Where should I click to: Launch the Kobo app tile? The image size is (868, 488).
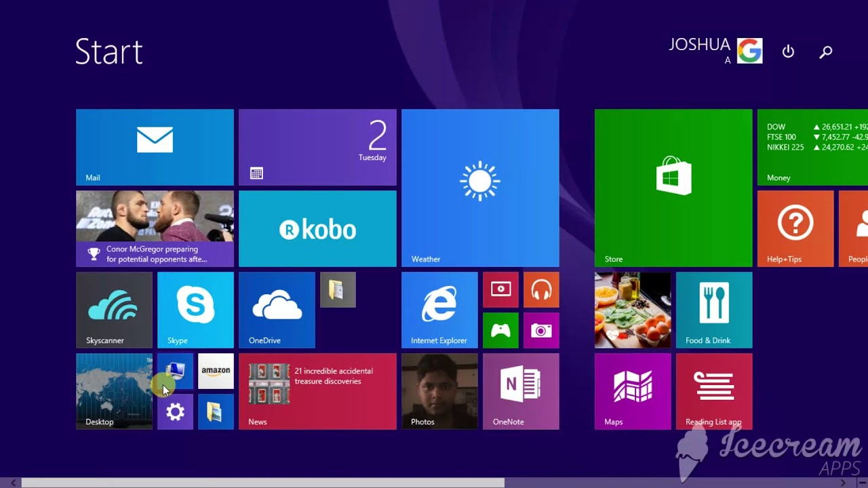click(317, 228)
